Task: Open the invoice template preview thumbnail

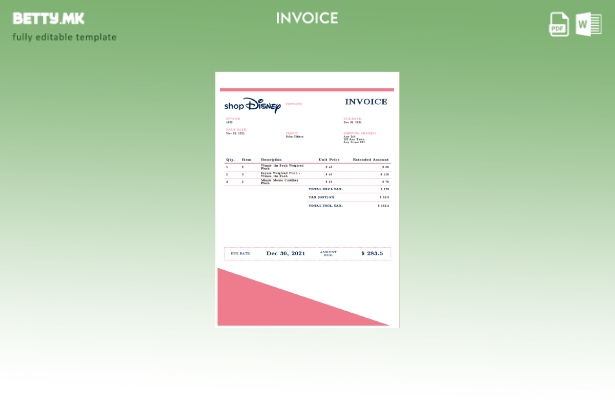Action: point(307,199)
